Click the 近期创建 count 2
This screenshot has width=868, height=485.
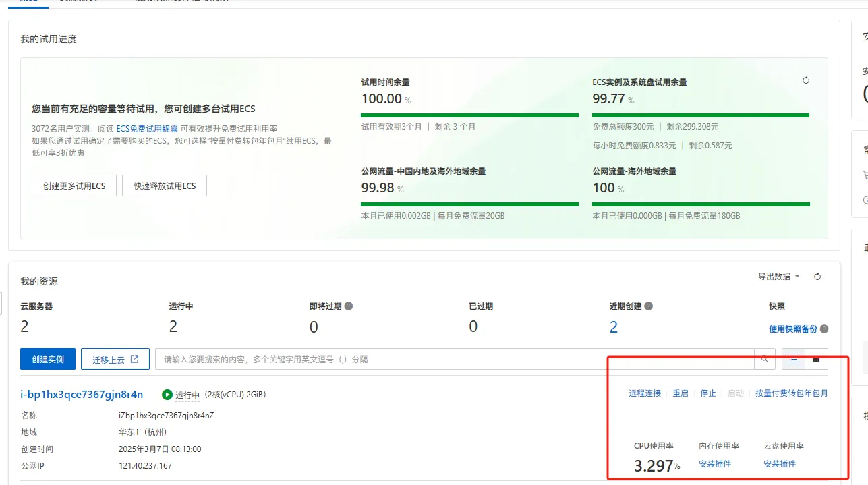(614, 327)
